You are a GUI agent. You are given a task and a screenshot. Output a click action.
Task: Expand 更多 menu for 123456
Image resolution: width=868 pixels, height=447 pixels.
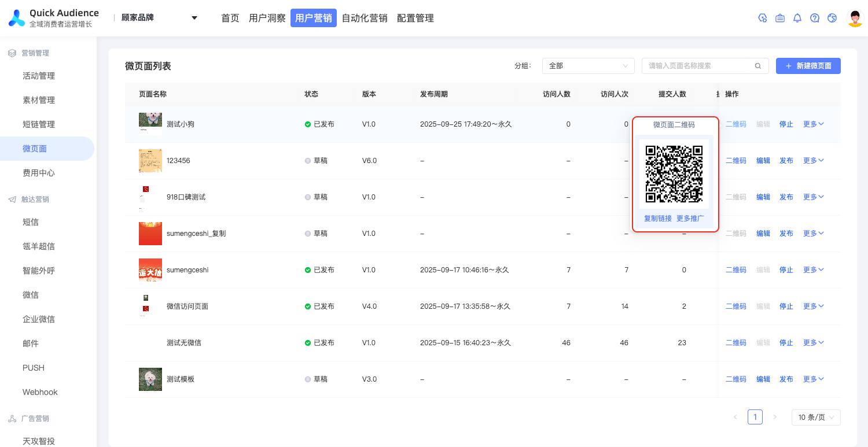click(813, 161)
